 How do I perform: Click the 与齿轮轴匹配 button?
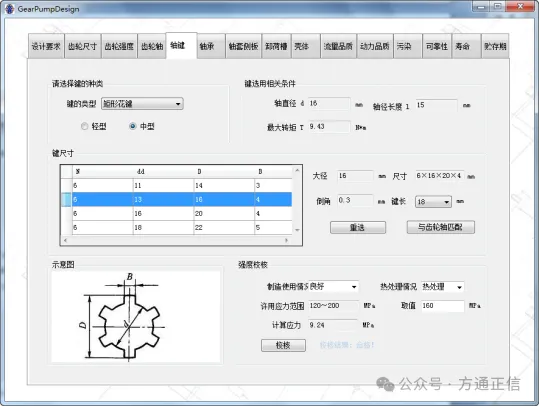pos(441,227)
